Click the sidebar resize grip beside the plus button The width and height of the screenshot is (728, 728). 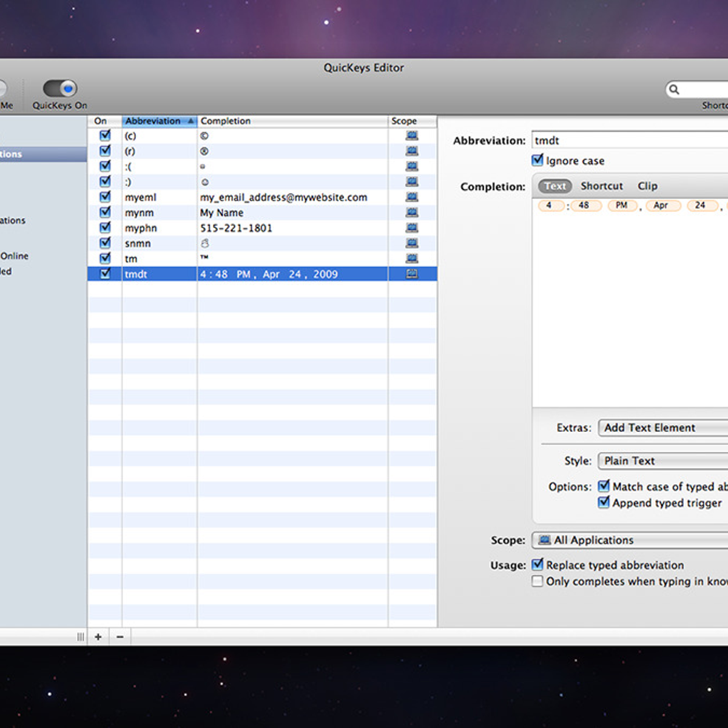point(80,636)
